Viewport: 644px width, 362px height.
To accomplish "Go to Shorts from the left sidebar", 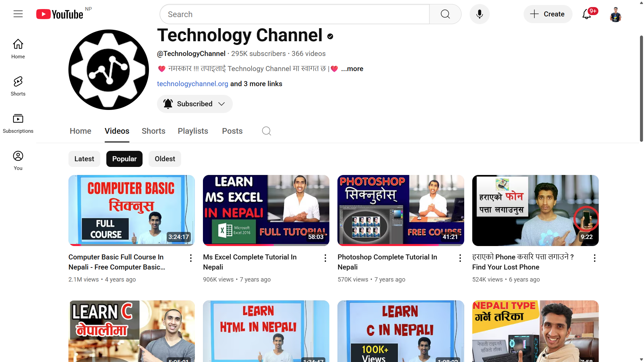I will pyautogui.click(x=18, y=86).
